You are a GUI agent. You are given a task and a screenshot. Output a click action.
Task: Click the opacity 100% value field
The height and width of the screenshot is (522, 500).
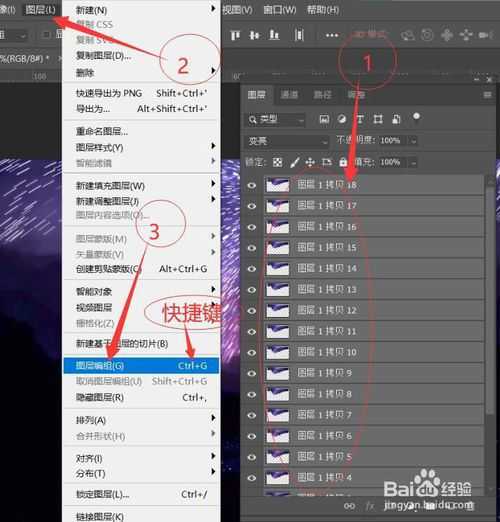click(x=392, y=141)
